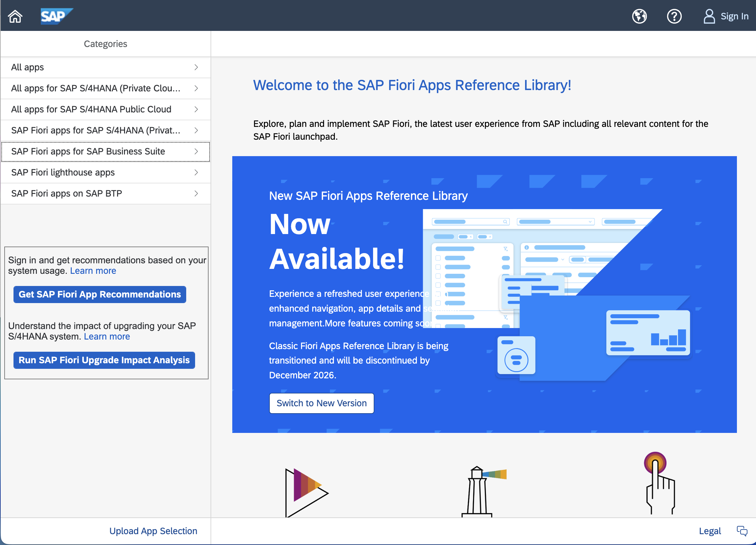Click the lighthouse illustration icon
The width and height of the screenshot is (756, 545).
[x=484, y=491]
